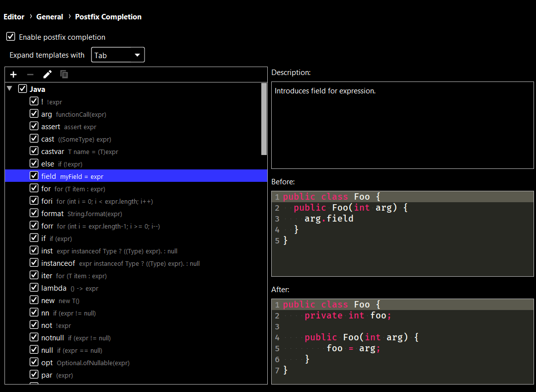Click in the Before code preview
This screenshot has height=392, width=536.
tap(402, 234)
